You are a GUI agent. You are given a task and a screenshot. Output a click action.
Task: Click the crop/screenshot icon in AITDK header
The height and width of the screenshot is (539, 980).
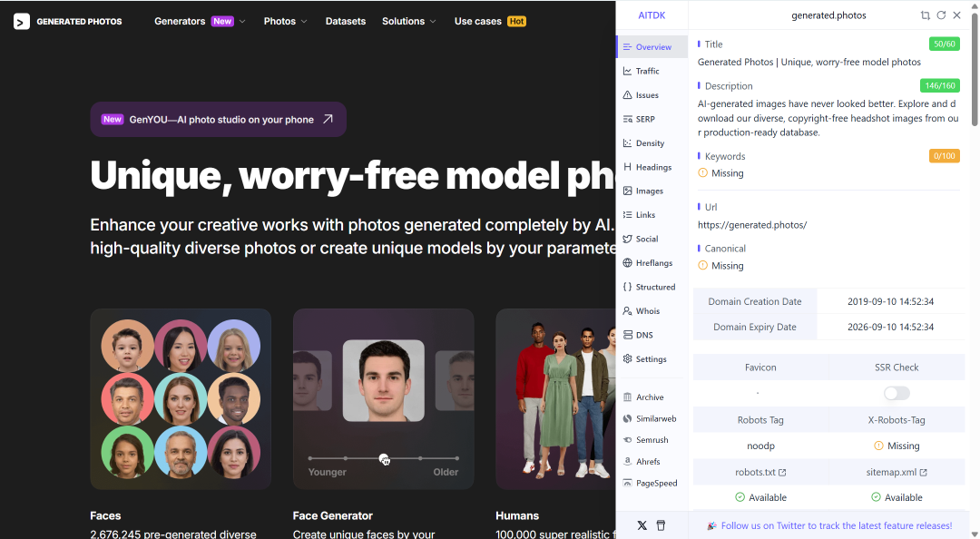(x=925, y=15)
